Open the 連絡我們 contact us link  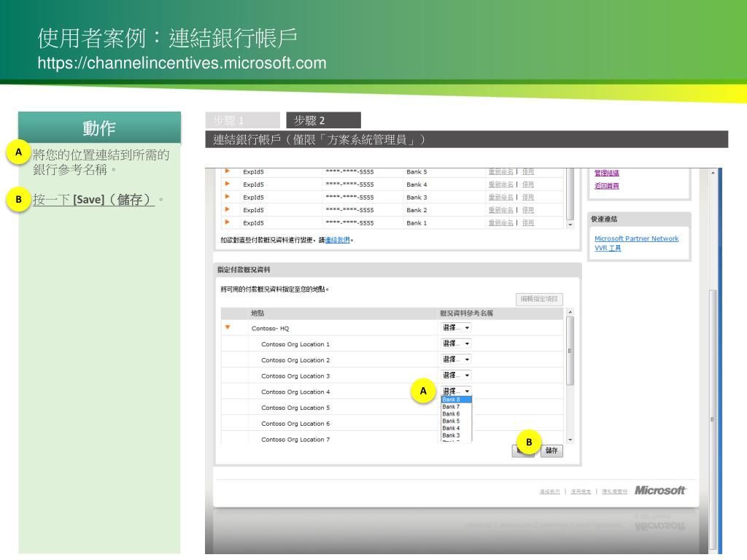337,240
